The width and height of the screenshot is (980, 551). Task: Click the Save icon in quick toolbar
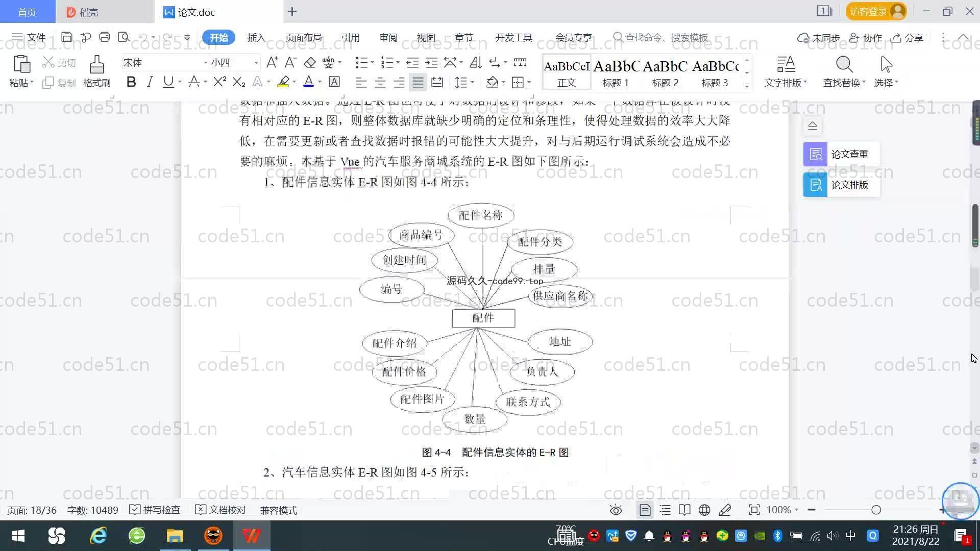point(66,37)
